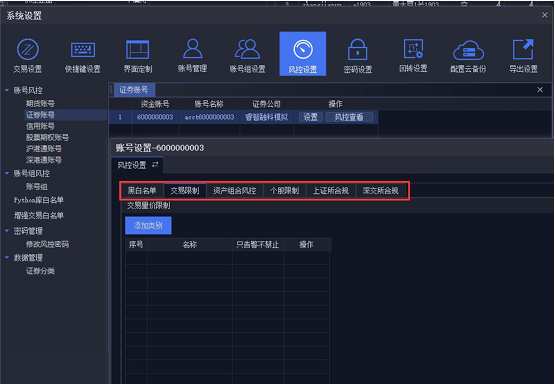Select 深港通账号 in sidebar tree

pyautogui.click(x=44, y=160)
